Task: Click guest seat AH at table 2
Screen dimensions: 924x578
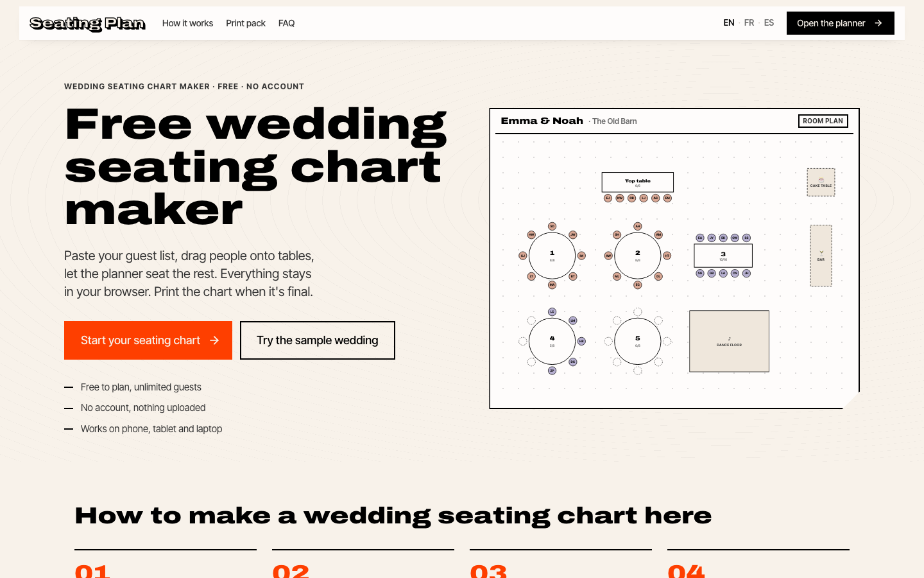Action: (x=638, y=226)
